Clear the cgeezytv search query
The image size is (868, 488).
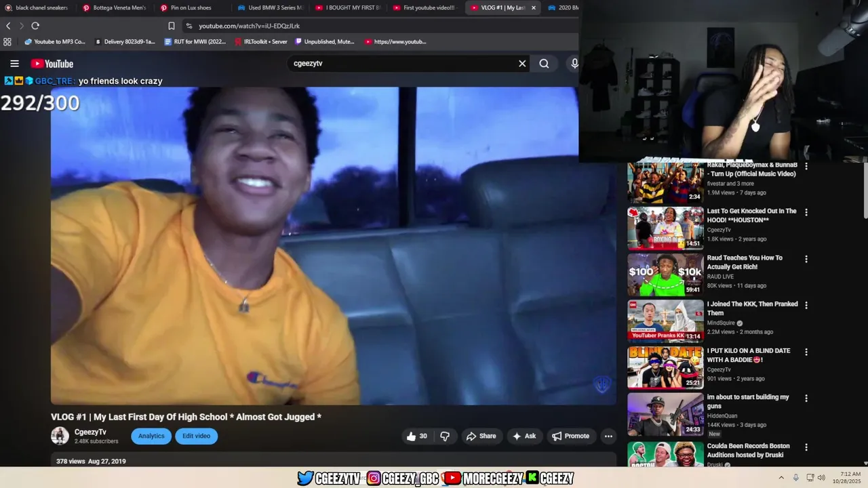[x=522, y=64]
